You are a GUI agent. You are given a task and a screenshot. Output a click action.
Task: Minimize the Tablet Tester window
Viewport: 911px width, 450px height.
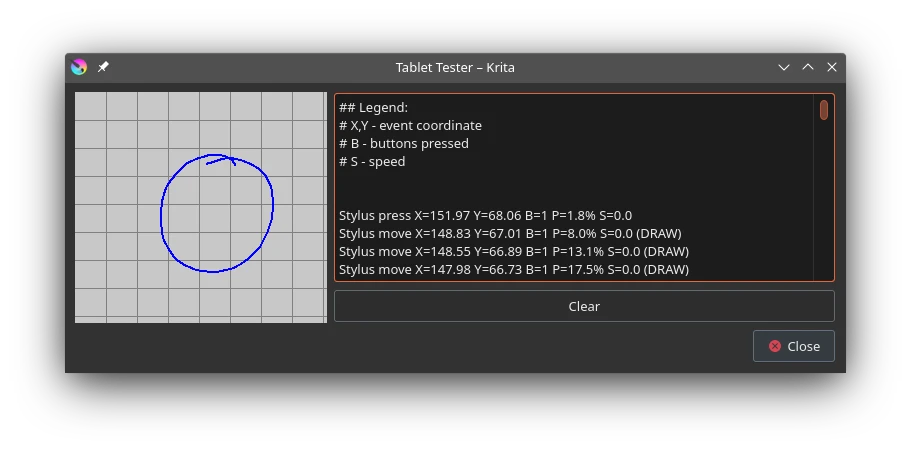[784, 67]
